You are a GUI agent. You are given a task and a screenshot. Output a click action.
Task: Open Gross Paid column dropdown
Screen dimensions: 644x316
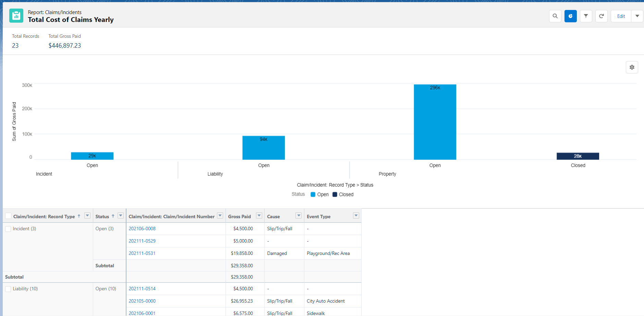(x=259, y=215)
